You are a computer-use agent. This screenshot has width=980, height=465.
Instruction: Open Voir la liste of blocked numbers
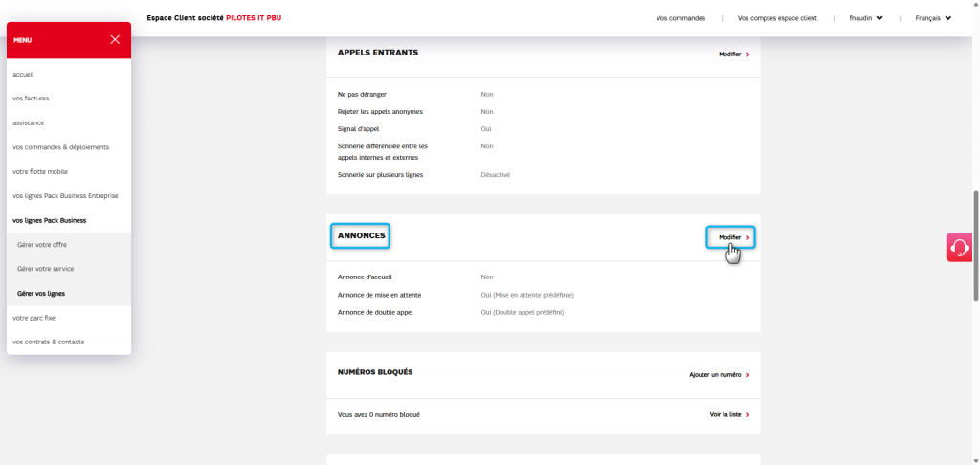729,415
